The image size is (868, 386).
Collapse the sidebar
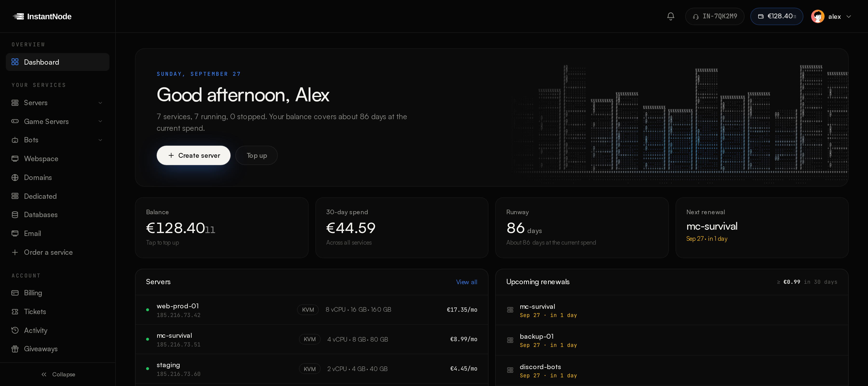pos(58,374)
